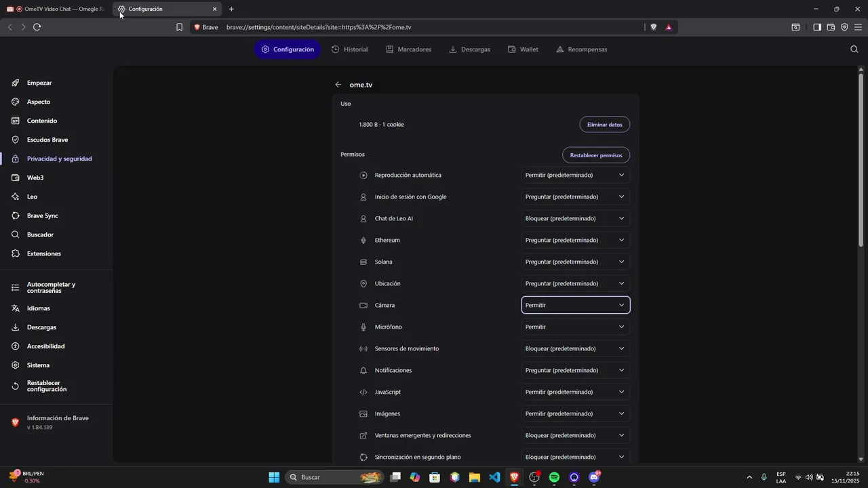The height and width of the screenshot is (488, 868).
Task: Open the Brave Rewards triangle icon
Action: coord(669,27)
